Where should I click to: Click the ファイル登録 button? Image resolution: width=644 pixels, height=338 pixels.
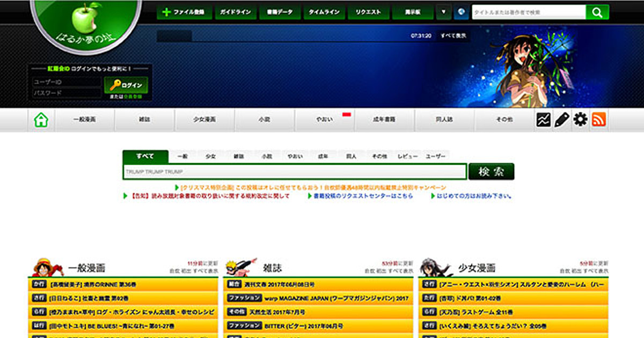[x=184, y=12]
